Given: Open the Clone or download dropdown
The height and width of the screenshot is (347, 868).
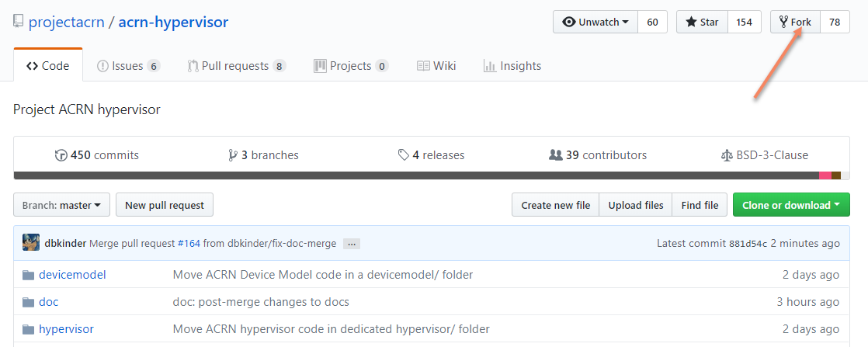Looking at the screenshot, I should coord(791,205).
